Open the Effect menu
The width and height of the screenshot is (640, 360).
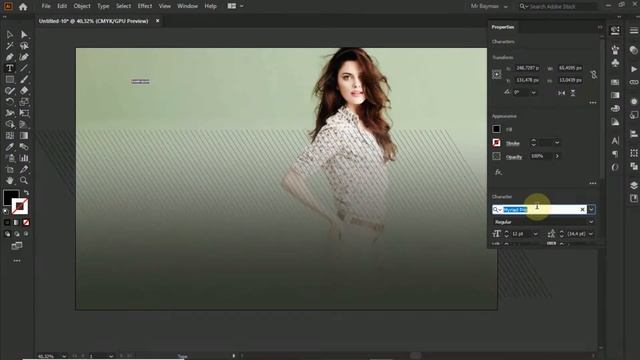click(x=144, y=6)
